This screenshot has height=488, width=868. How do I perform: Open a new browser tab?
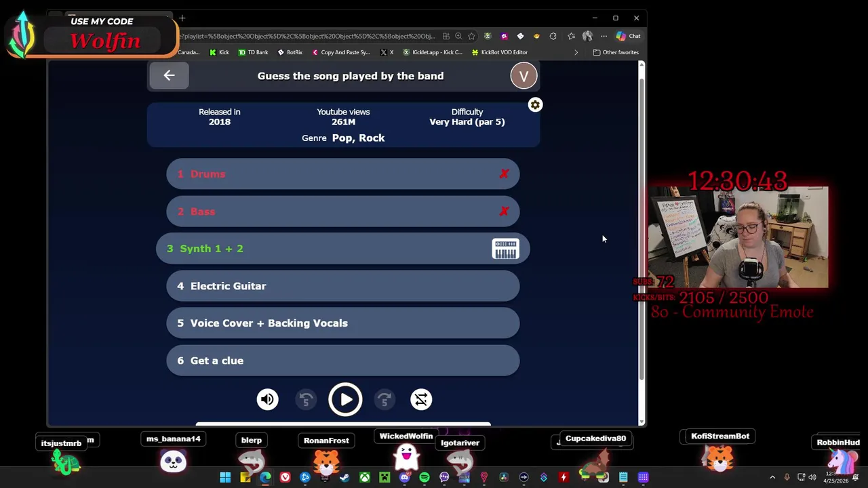(182, 18)
